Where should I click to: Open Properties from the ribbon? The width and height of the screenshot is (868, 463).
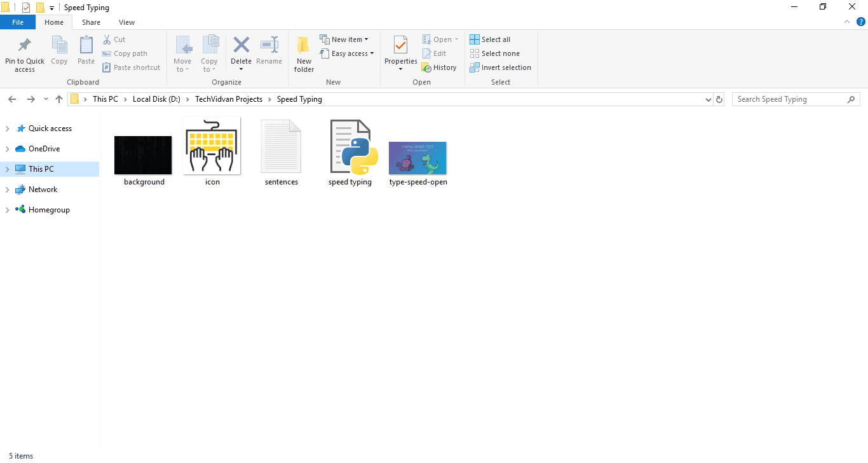400,46
